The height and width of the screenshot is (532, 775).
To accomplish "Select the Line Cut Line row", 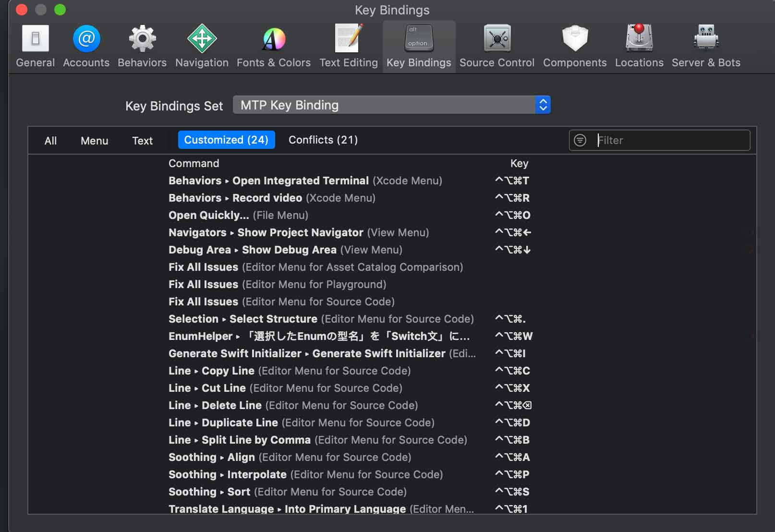I will coord(392,388).
